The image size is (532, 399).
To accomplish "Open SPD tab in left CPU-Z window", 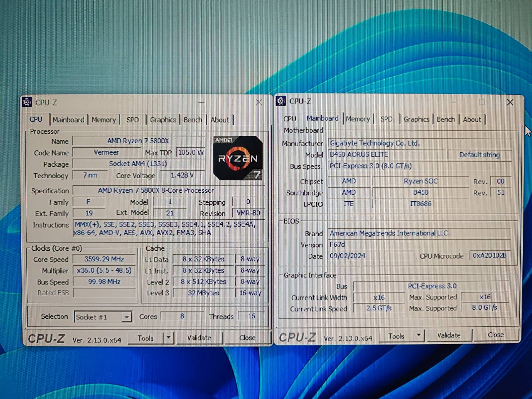I will [x=133, y=120].
